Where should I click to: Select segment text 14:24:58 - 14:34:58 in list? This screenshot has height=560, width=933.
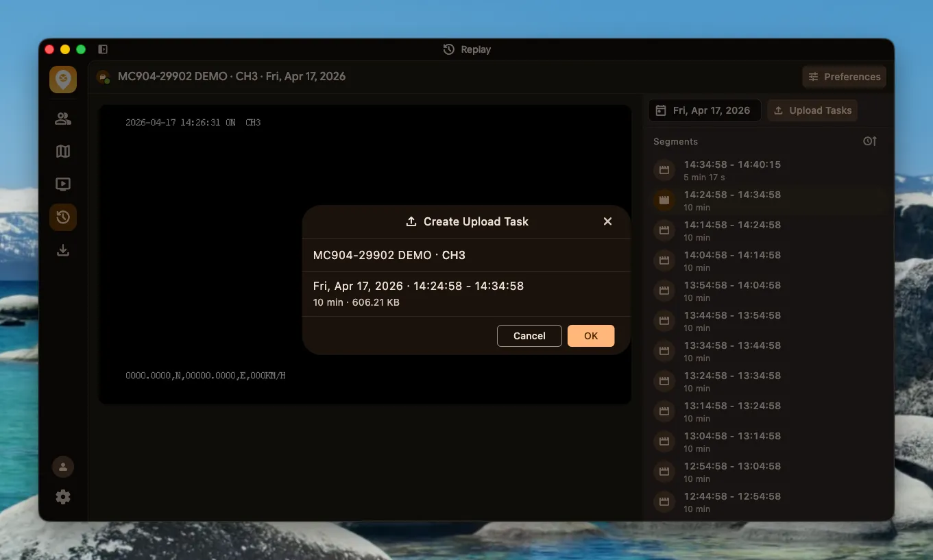pos(732,195)
